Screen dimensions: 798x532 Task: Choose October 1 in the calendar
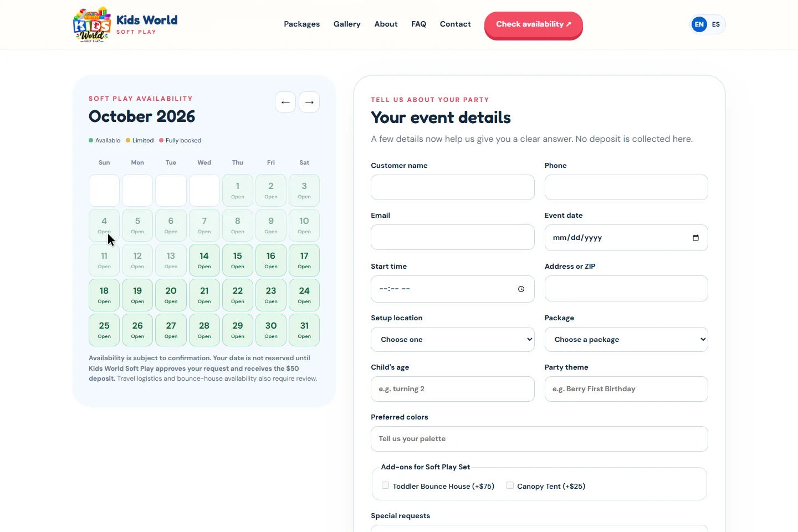238,190
